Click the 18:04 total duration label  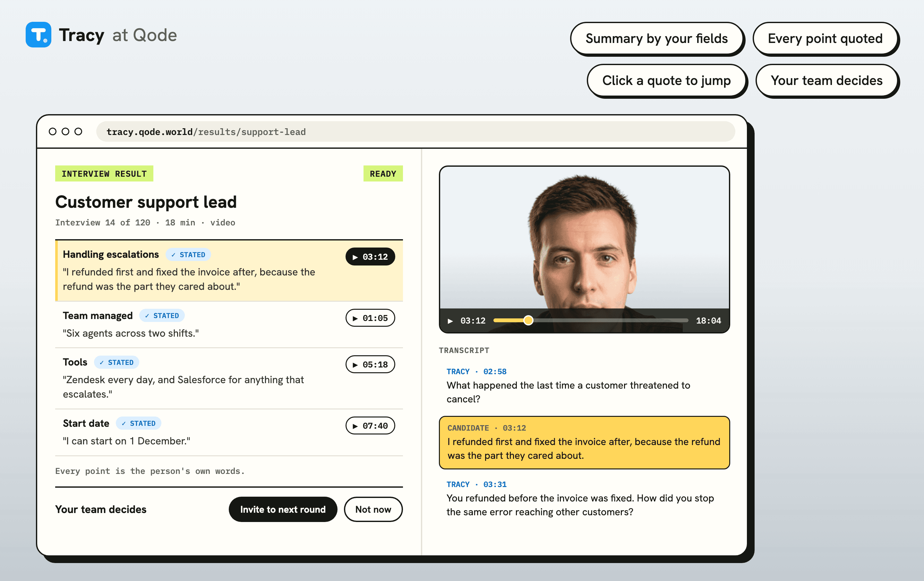708,321
